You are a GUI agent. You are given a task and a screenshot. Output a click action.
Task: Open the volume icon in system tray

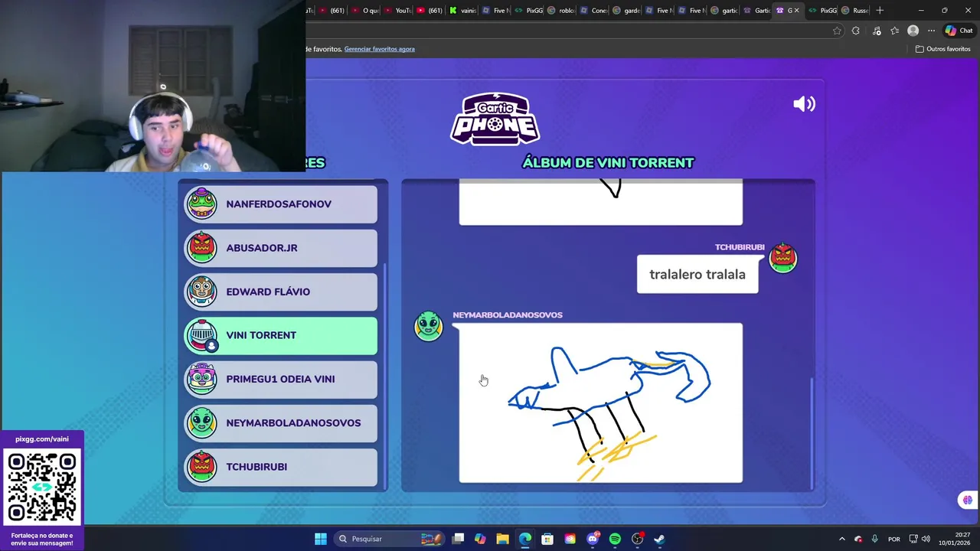pos(926,539)
